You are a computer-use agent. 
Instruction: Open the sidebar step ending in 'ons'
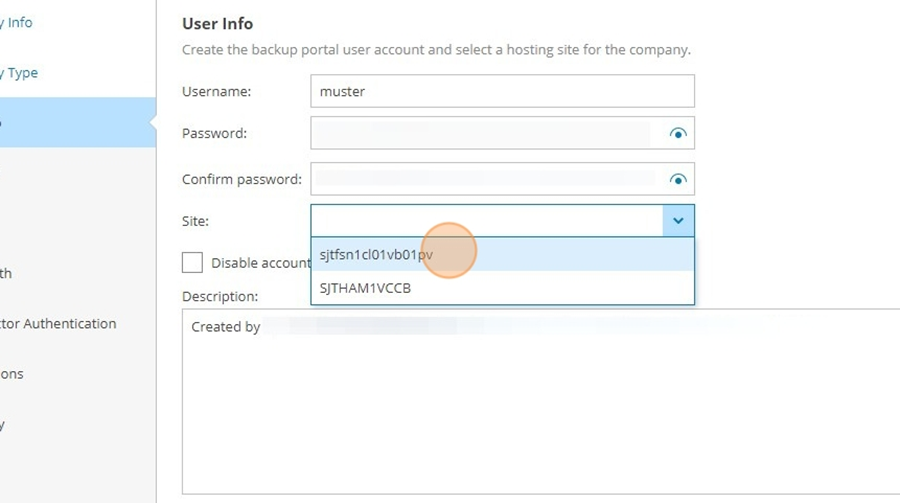(11, 374)
